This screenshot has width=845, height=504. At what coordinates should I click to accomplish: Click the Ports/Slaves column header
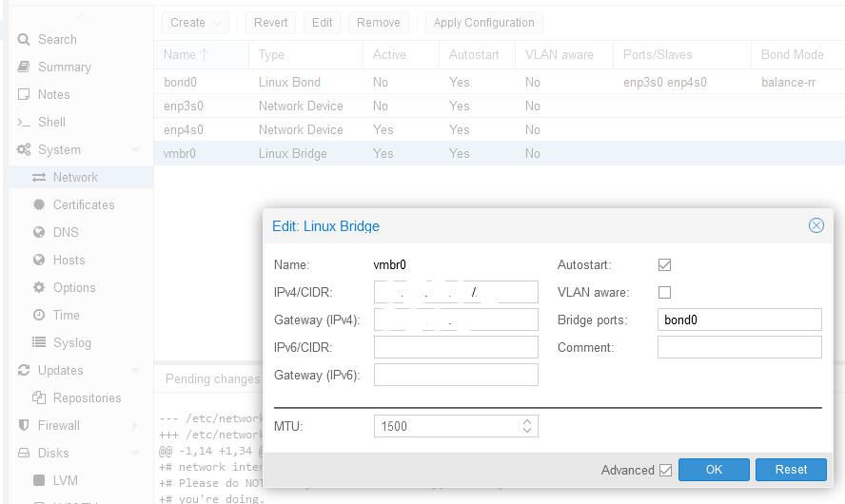(682, 55)
